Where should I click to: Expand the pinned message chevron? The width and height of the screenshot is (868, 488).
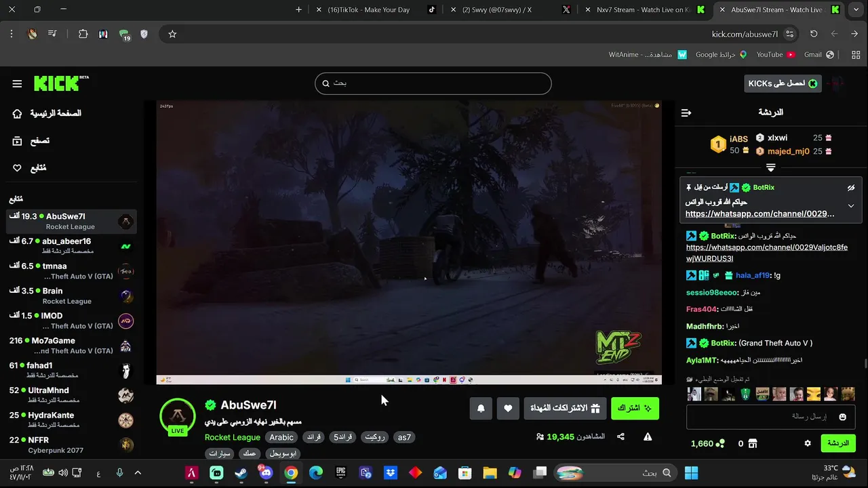[851, 206]
